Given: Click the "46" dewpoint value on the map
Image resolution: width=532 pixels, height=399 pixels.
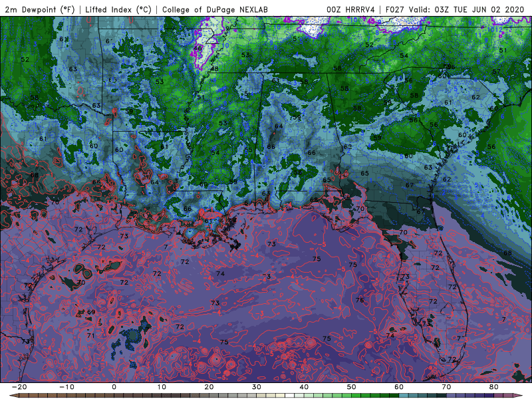Looking at the screenshot, I should (x=198, y=49).
